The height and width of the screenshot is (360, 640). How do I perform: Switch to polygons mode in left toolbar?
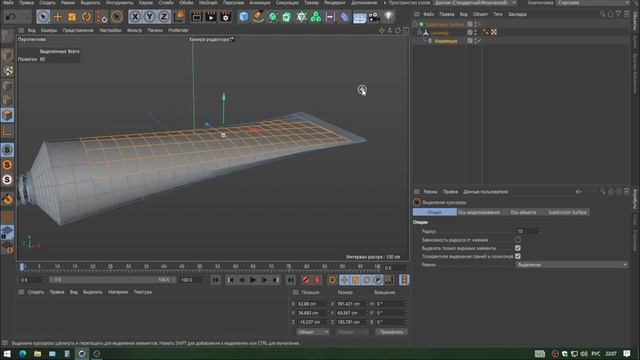pos(7,115)
